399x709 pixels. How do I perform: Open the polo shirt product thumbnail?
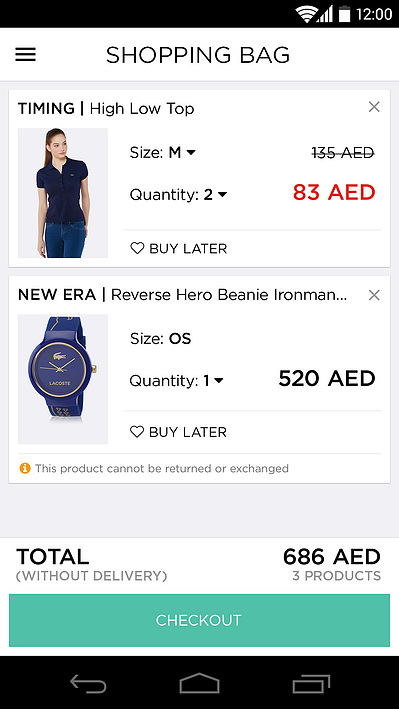(x=63, y=193)
